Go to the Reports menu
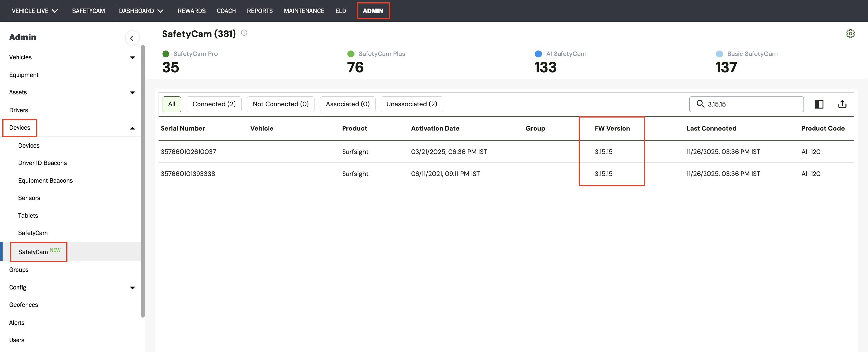868x352 pixels. [x=260, y=11]
